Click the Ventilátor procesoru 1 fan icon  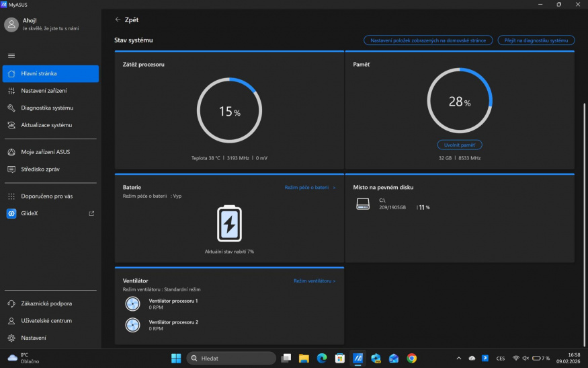[133, 304]
